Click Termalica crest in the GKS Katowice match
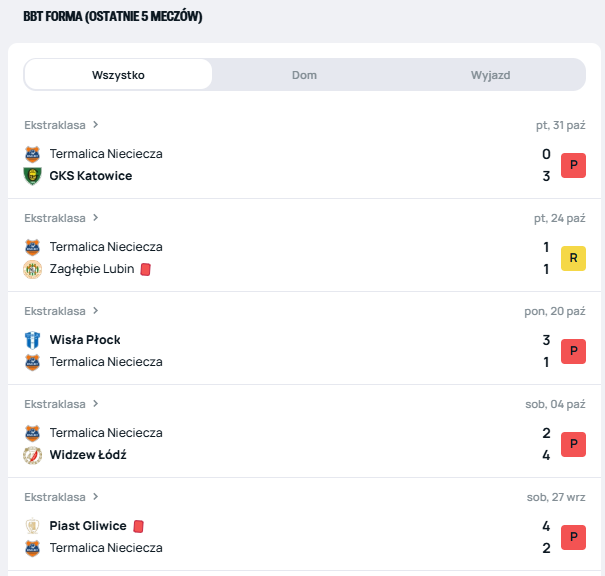The height and width of the screenshot is (576, 605). click(x=32, y=154)
